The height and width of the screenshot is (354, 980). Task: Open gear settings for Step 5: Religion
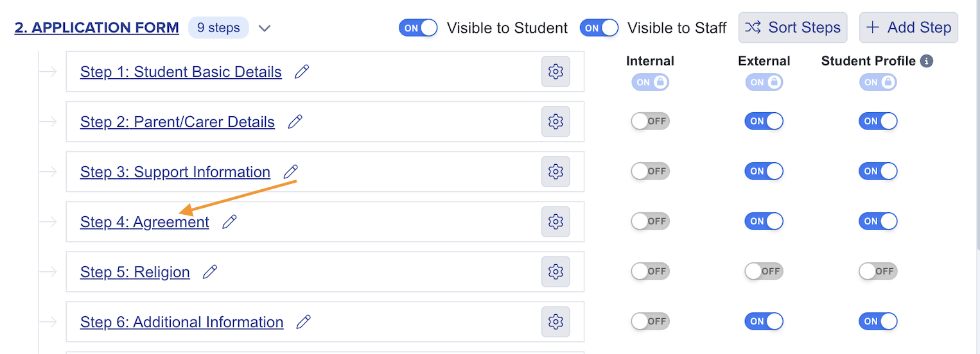point(556,272)
